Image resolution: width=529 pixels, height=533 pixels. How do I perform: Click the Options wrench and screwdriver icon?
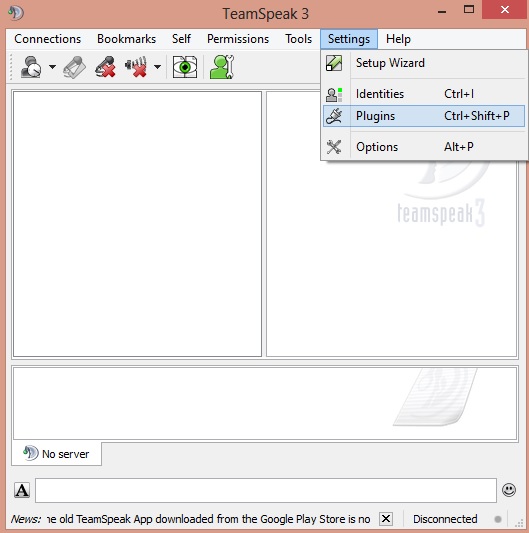[334, 147]
